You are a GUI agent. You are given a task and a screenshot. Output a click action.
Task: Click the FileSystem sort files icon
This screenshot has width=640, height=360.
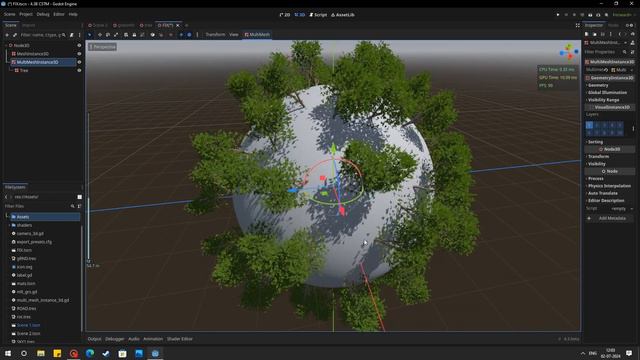pos(79,206)
